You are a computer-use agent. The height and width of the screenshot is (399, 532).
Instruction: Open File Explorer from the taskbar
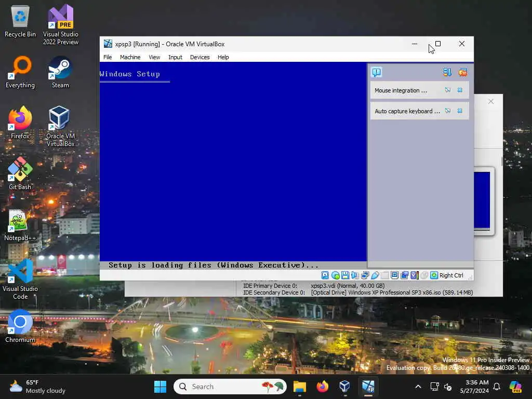tap(300, 387)
